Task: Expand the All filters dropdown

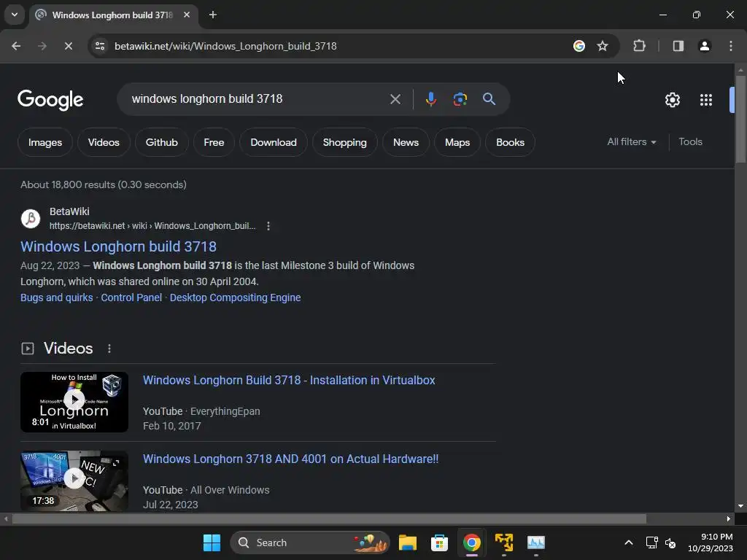Action: click(632, 142)
